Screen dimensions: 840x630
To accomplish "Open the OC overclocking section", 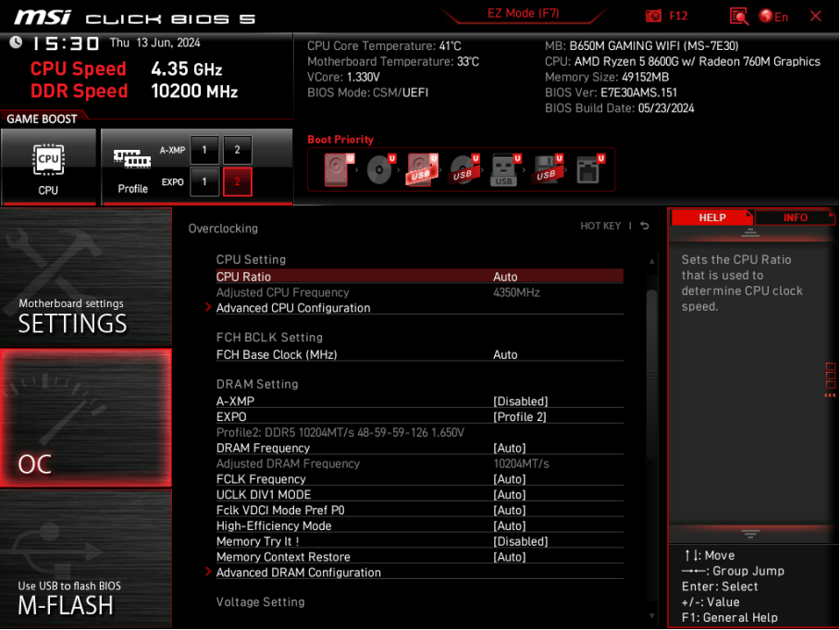I will tap(86, 418).
